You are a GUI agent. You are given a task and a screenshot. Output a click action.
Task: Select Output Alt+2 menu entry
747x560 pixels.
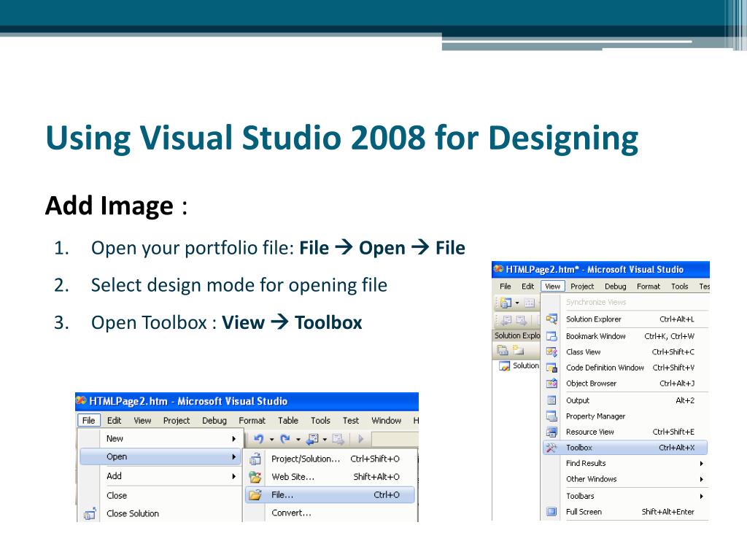625,400
